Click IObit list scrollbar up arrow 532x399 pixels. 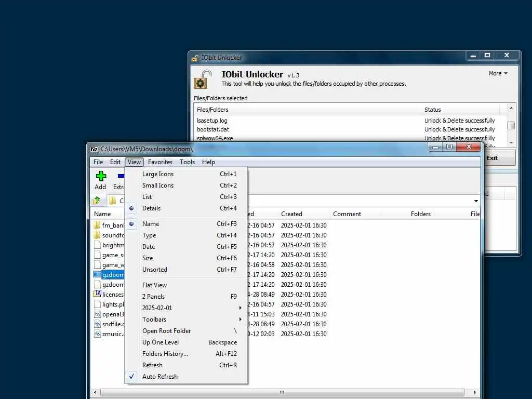[511, 108]
